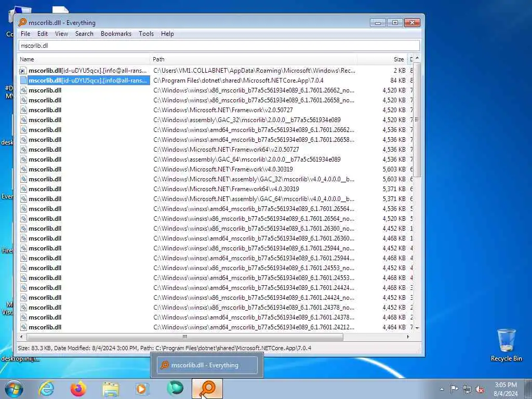Open the Windows Start menu

[14, 389]
